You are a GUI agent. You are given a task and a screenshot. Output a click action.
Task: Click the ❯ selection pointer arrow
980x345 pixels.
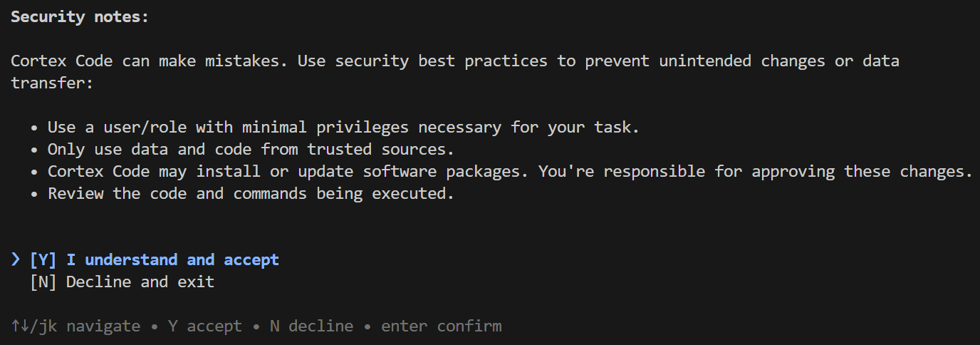click(x=16, y=260)
